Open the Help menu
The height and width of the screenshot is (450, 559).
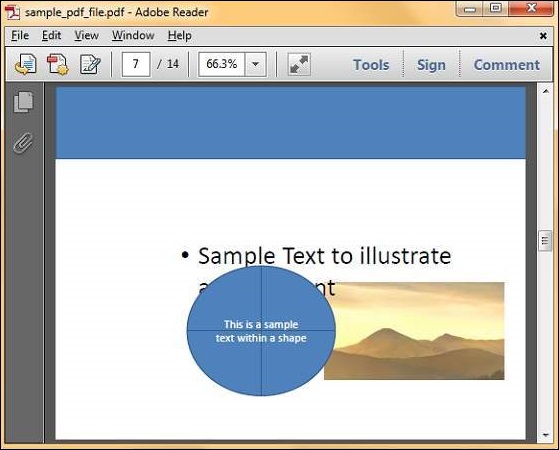[180, 36]
